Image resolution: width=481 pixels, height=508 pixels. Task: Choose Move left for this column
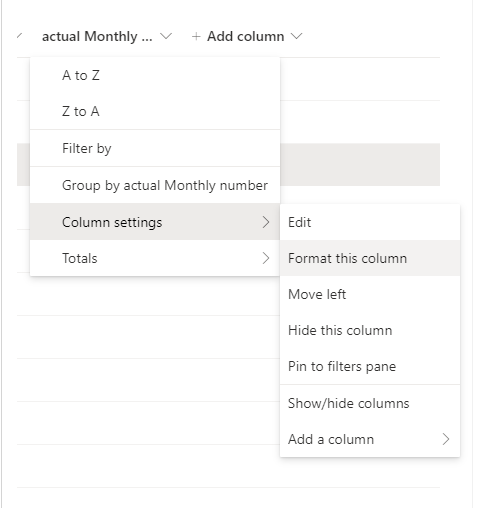[370, 294]
